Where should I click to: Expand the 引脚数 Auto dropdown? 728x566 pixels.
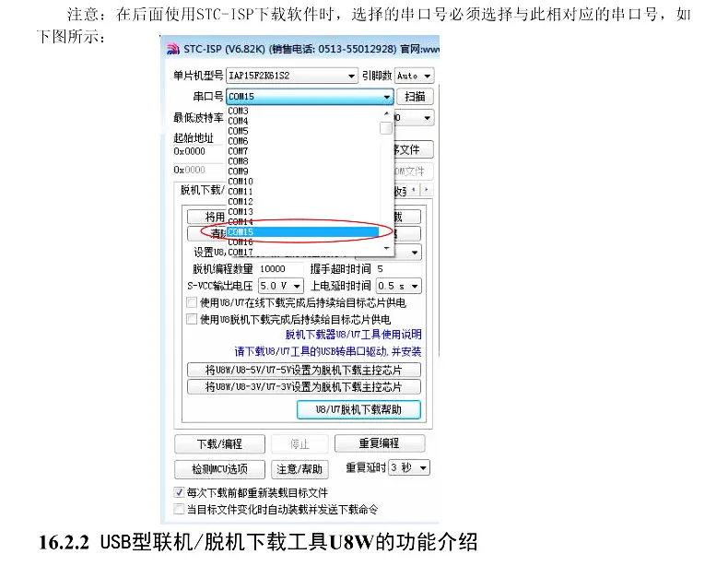[x=414, y=76]
